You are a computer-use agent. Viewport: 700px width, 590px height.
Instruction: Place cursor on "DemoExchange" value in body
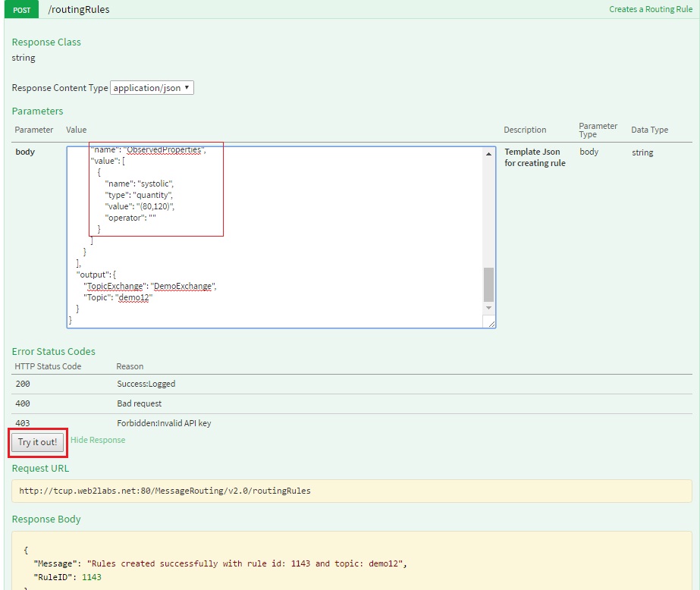point(184,287)
